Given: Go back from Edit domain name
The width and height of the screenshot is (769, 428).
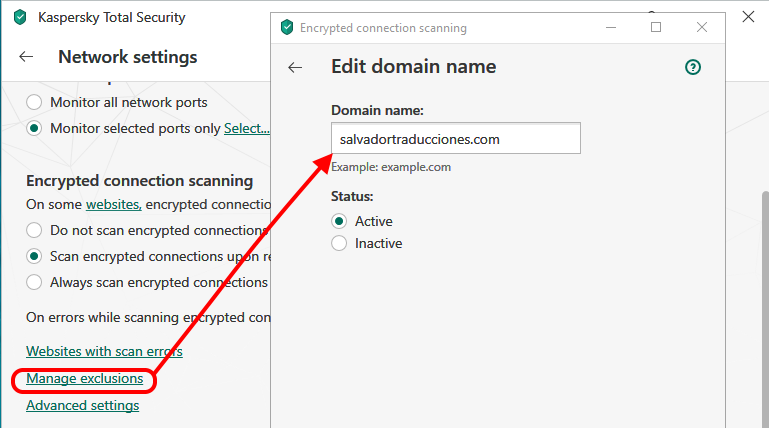Looking at the screenshot, I should pos(295,67).
